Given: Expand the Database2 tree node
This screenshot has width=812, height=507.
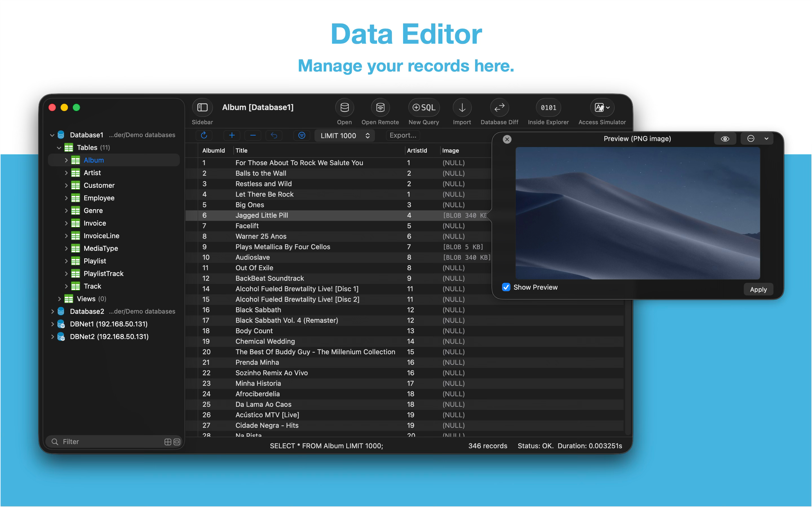Looking at the screenshot, I should (x=53, y=312).
